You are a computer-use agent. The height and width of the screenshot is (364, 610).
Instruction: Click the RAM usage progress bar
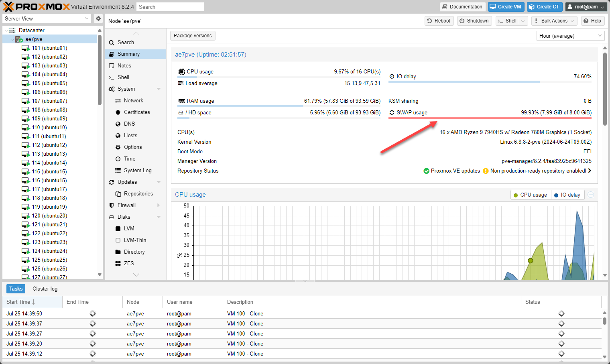click(279, 106)
